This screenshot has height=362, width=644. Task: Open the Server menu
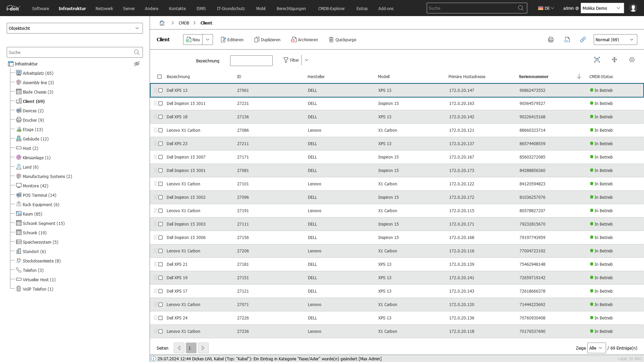point(129,8)
